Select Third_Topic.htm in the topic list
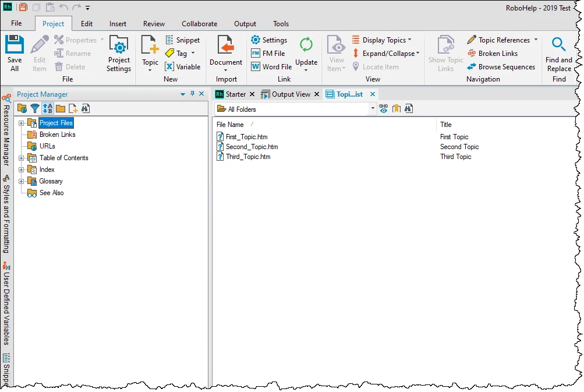Image resolution: width=584 pixels, height=392 pixels. 248,157
